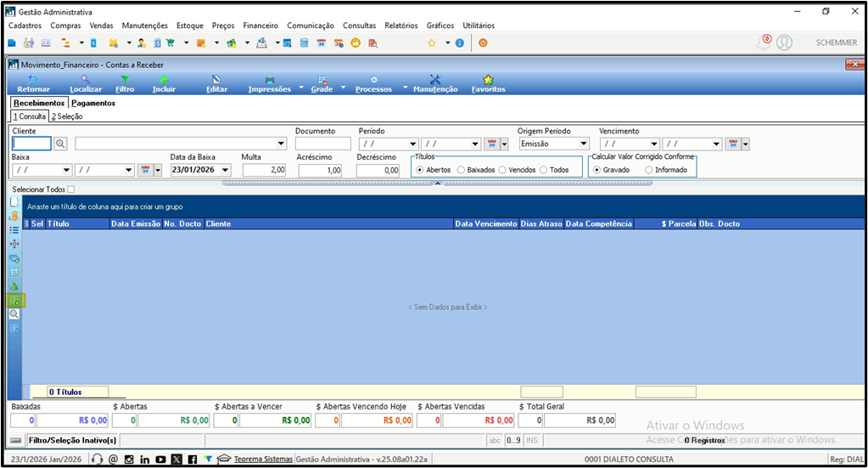This screenshot has height=468, width=868.
Task: Click Incluir to add a record
Action: [164, 84]
